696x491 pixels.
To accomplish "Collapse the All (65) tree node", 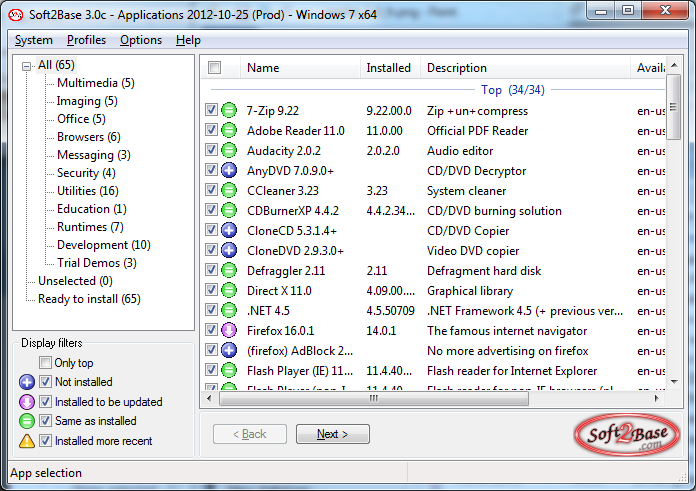I will [27, 66].
